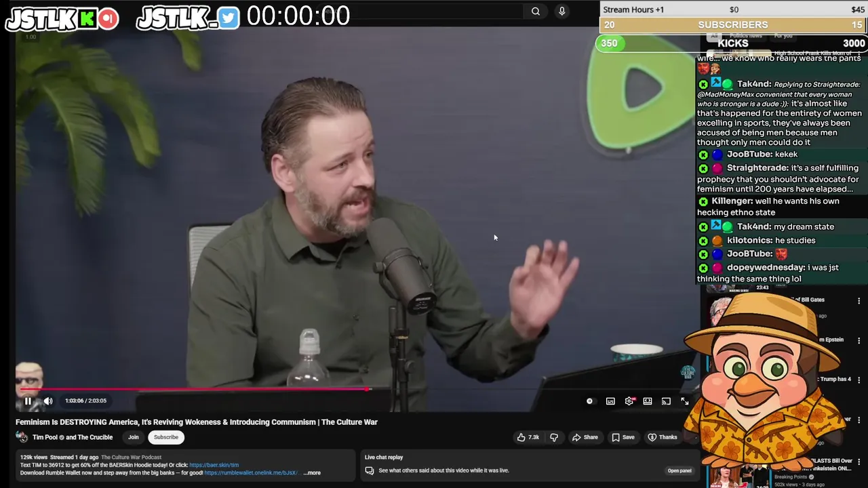Click chat username kilotonics
Viewport: 868px width, 488px height.
click(x=749, y=241)
